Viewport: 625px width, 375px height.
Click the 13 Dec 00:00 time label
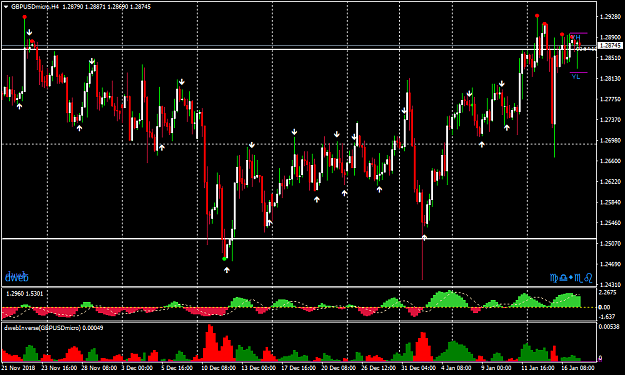tap(258, 367)
